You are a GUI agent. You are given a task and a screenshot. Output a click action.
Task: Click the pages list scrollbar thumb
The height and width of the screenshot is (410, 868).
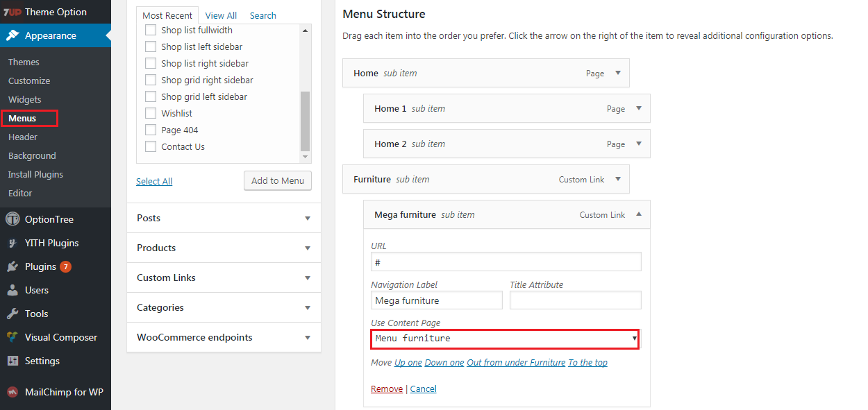point(305,121)
